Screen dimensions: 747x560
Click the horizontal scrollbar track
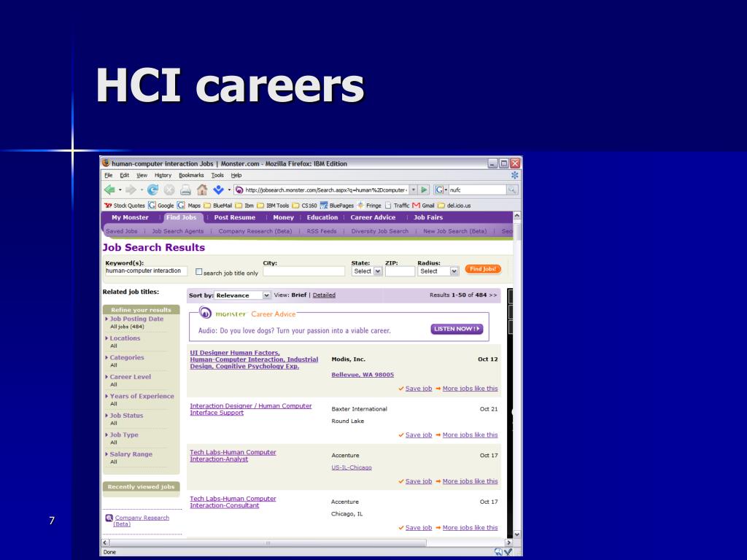[x=307, y=542]
